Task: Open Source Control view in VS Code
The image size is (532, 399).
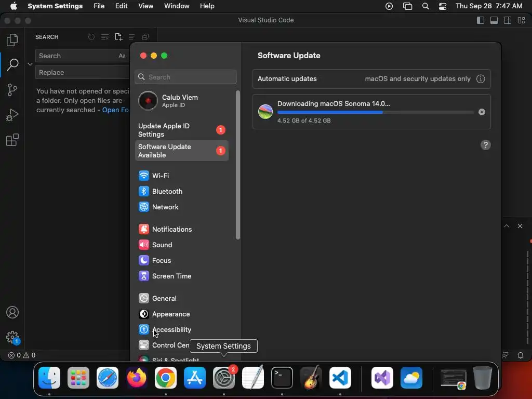Action: coord(12,90)
